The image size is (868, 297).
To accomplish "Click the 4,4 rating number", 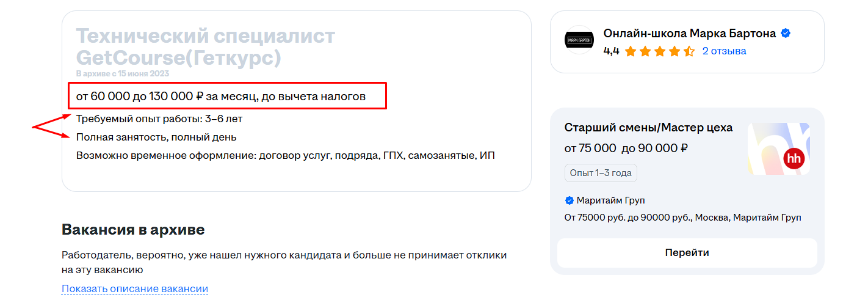I will click(611, 51).
